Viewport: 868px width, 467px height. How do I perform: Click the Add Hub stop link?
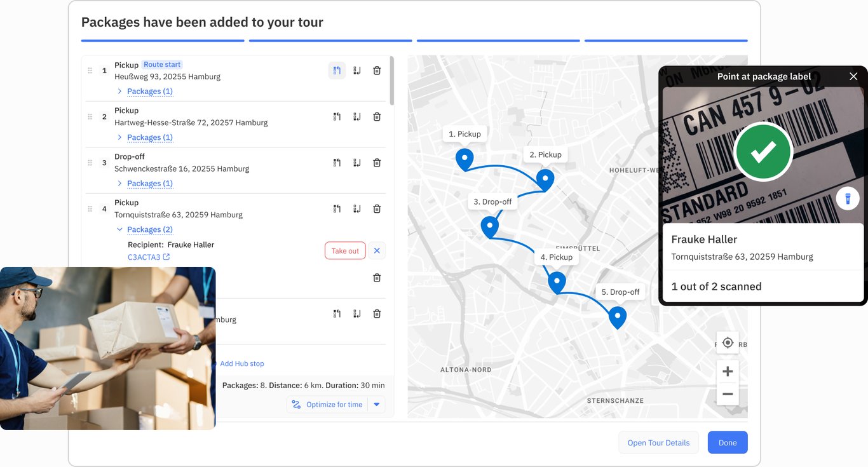241,363
